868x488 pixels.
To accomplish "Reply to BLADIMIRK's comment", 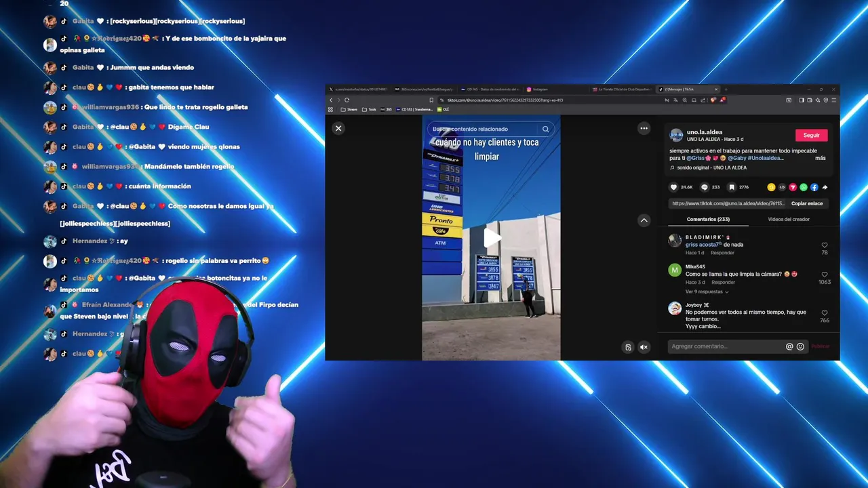I will point(722,253).
